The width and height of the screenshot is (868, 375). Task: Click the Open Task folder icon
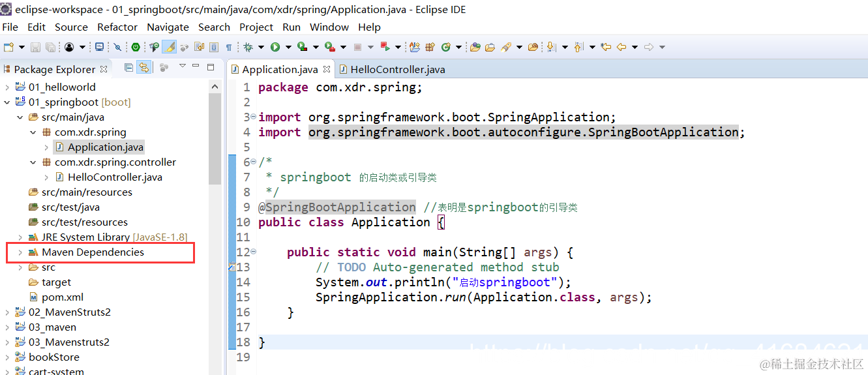click(490, 47)
